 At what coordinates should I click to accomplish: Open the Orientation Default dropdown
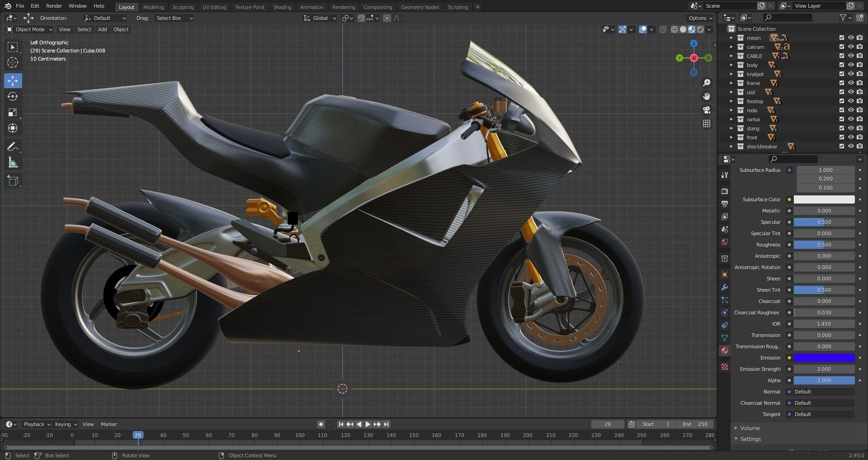(x=105, y=18)
